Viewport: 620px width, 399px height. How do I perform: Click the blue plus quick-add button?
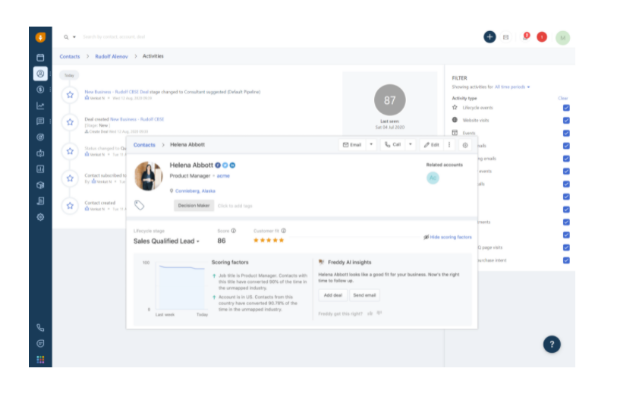pyautogui.click(x=490, y=37)
